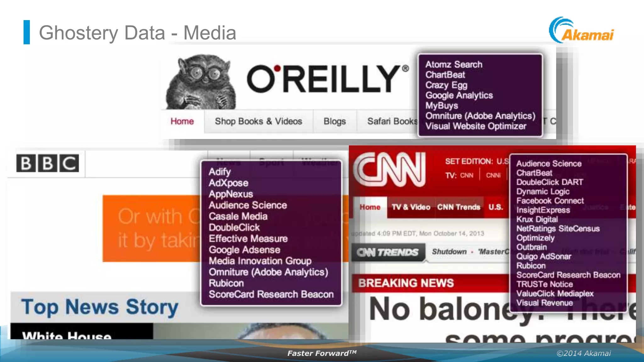Select Casale Media tracker entry
The image size is (644, 362).
(x=238, y=217)
